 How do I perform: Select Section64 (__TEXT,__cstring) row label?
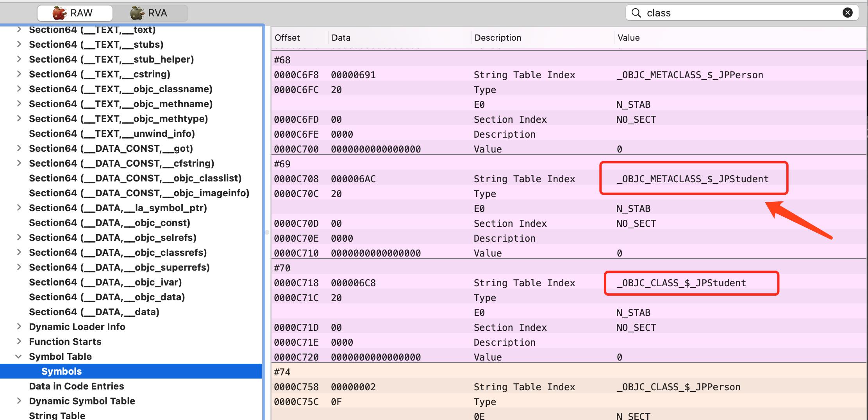coord(100,74)
